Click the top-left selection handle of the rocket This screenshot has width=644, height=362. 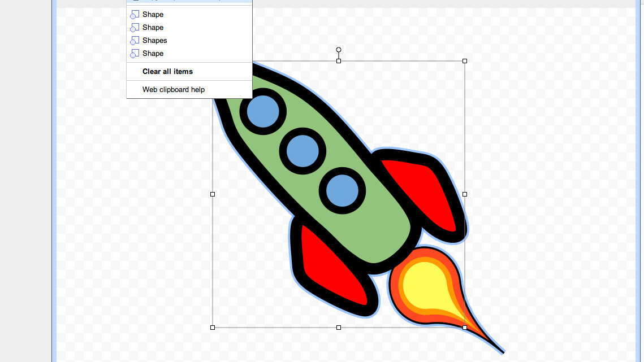(x=213, y=60)
